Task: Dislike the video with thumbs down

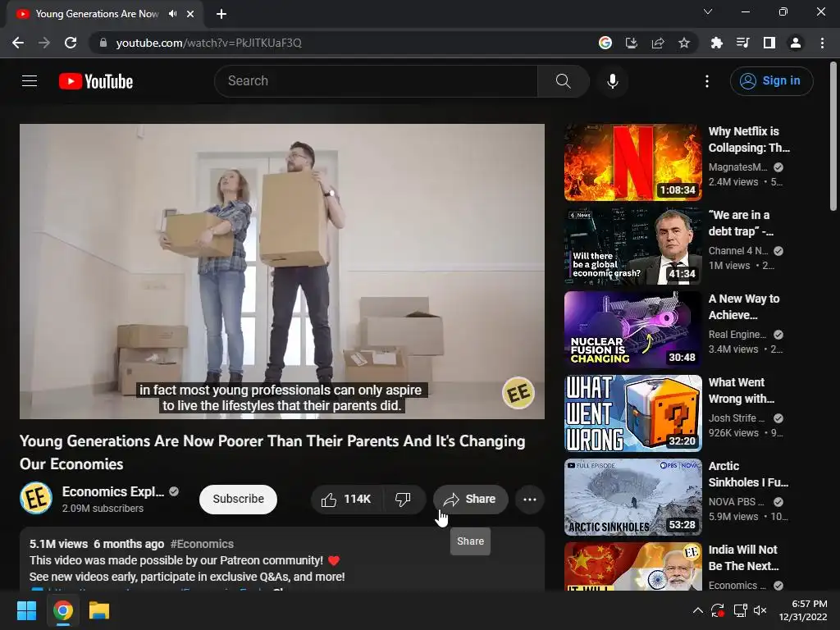Action: coord(403,500)
